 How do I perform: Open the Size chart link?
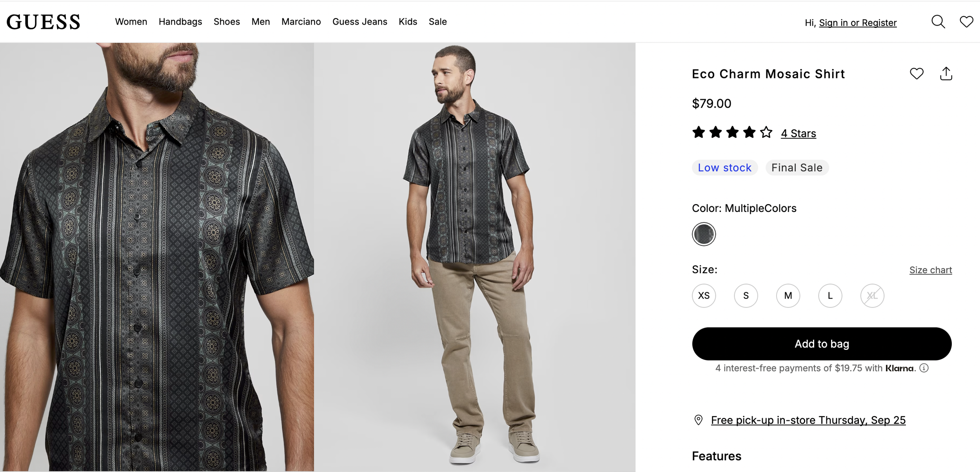[x=930, y=270]
